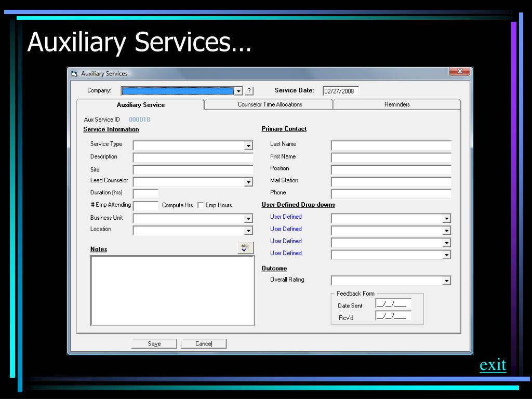
Task: Click the # Emp Attending field
Action: [x=145, y=206]
